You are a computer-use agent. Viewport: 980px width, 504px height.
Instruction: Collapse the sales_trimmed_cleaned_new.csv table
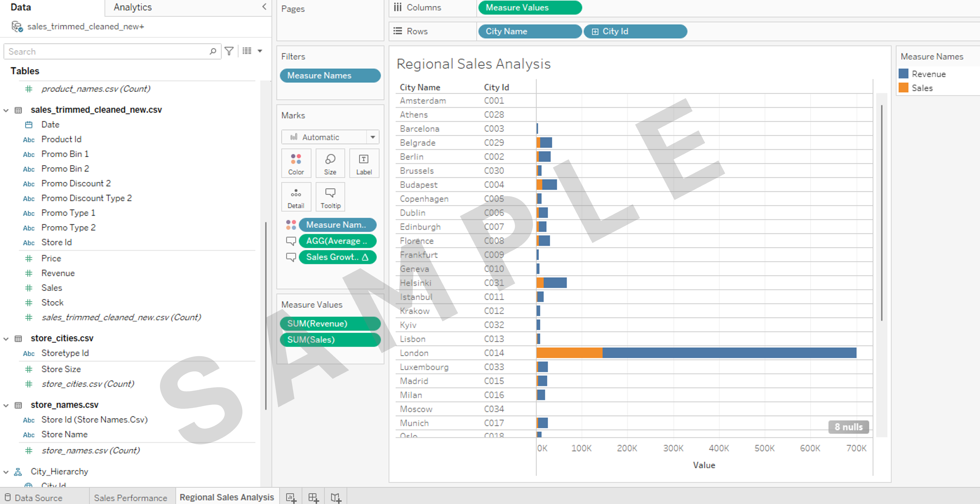click(x=6, y=110)
